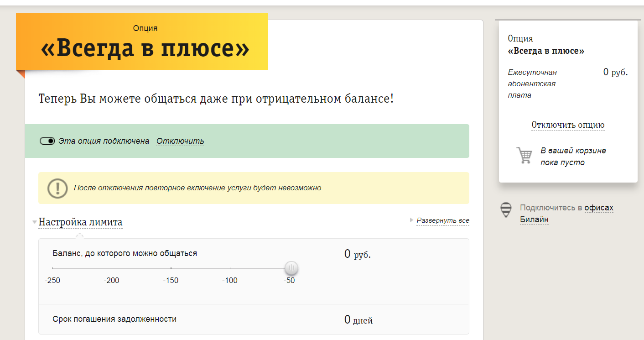Image resolution: width=644 pixels, height=340 pixels.
Task: Expand all via 'Развернуть все'
Action: point(443,220)
